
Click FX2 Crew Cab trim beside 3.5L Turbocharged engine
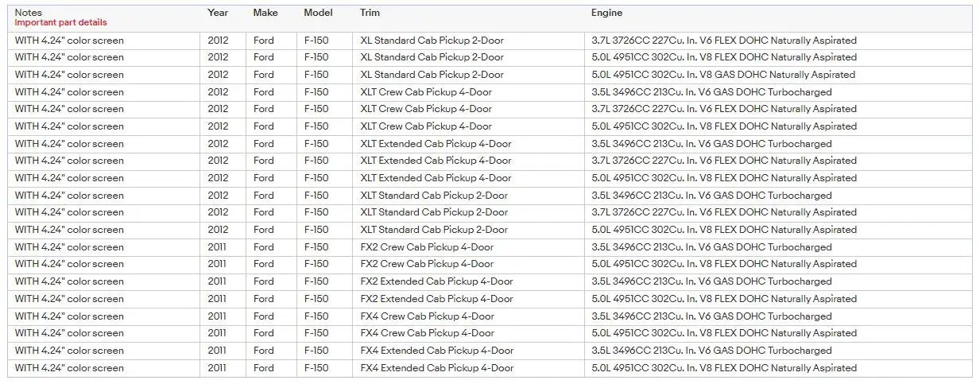pyautogui.click(x=427, y=247)
